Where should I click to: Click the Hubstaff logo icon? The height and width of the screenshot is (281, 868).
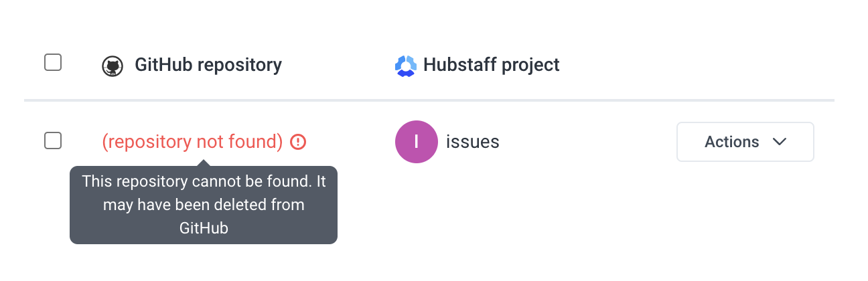coord(406,66)
